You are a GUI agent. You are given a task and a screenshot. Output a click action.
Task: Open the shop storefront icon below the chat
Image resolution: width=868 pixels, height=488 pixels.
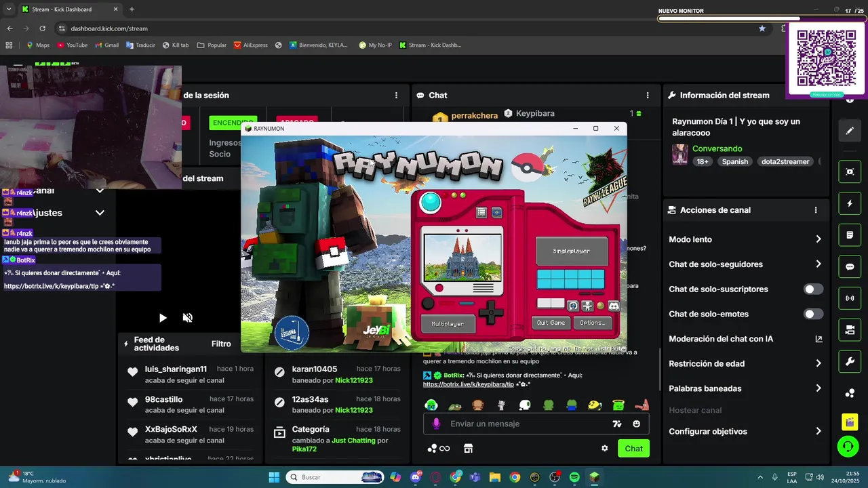click(x=468, y=448)
